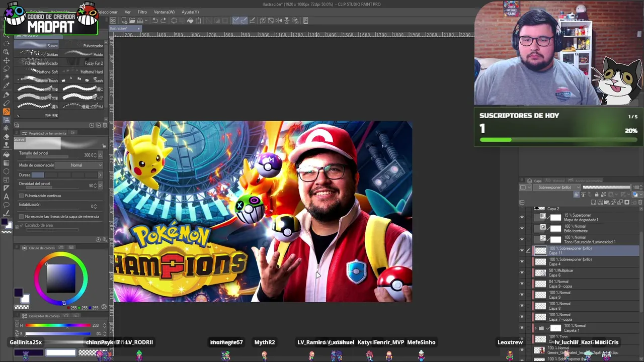Click the Clip Studio Assist help icon

tap(263, 21)
